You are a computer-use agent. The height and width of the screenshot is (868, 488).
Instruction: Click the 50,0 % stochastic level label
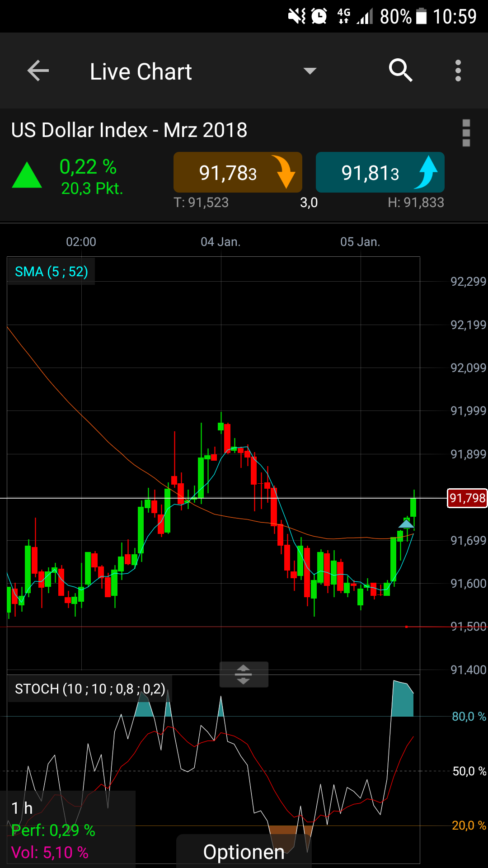(x=469, y=771)
